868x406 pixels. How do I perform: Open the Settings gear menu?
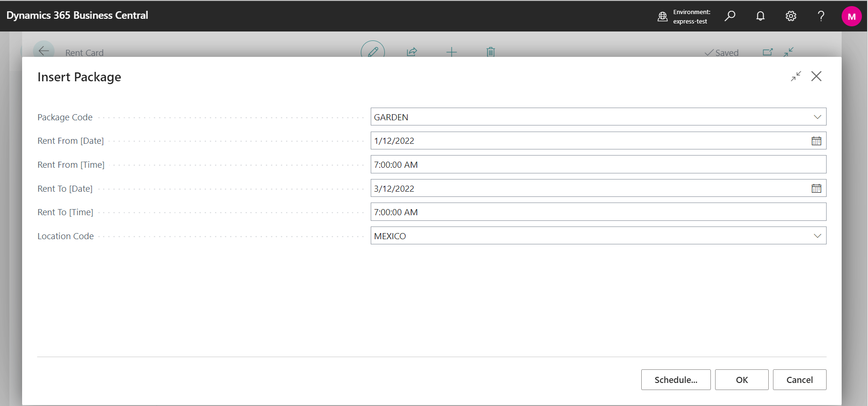tap(791, 16)
